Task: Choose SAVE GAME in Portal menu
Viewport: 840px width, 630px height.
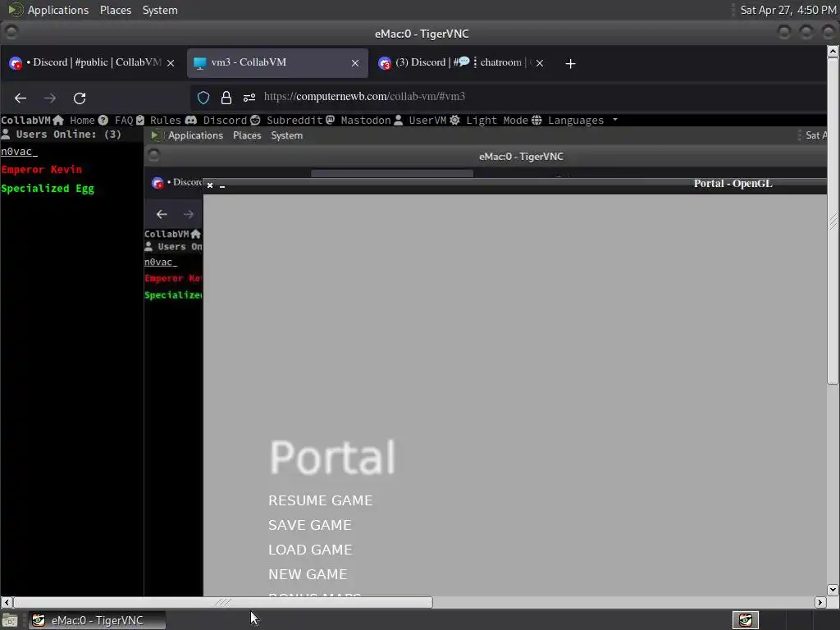Action: (x=309, y=525)
